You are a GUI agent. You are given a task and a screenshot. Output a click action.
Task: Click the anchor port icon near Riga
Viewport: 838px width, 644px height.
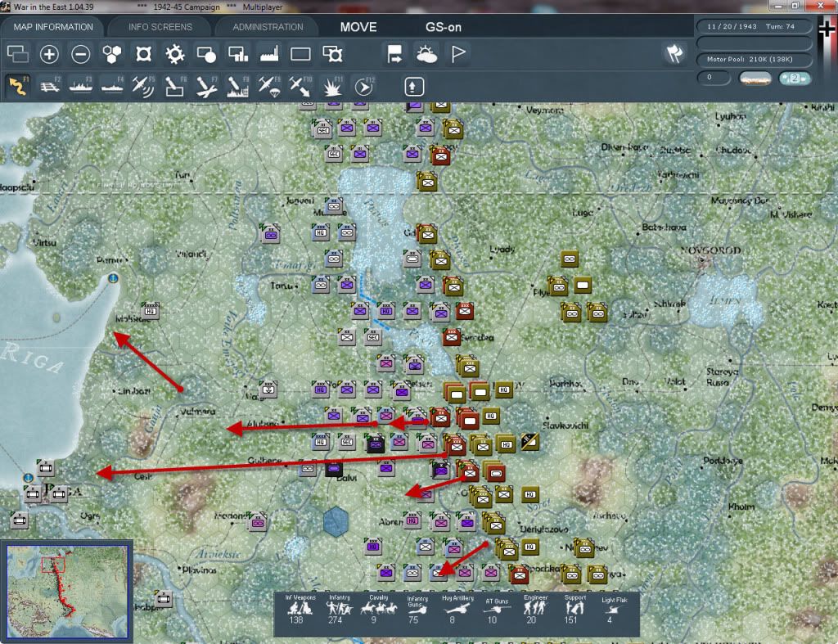[x=29, y=477]
